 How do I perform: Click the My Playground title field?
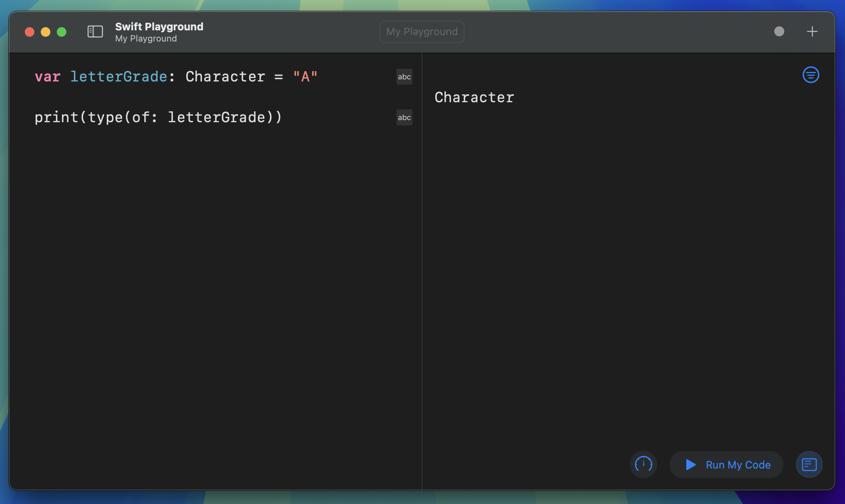point(422,32)
